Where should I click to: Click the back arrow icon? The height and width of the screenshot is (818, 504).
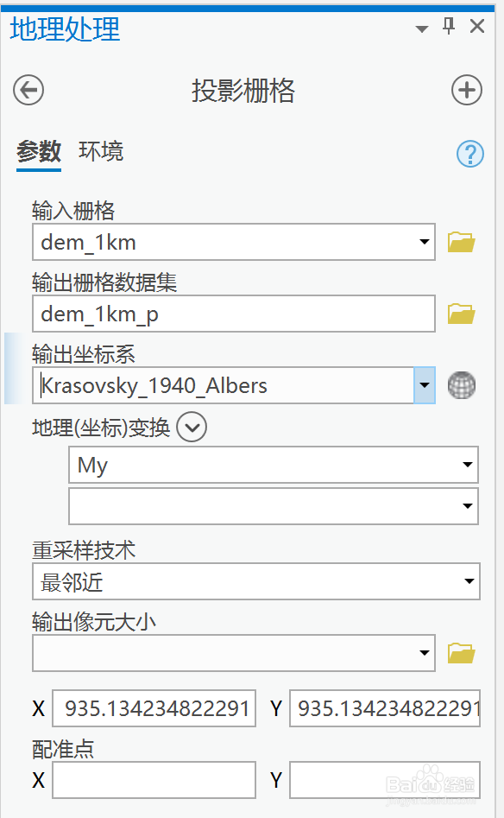click(x=28, y=90)
